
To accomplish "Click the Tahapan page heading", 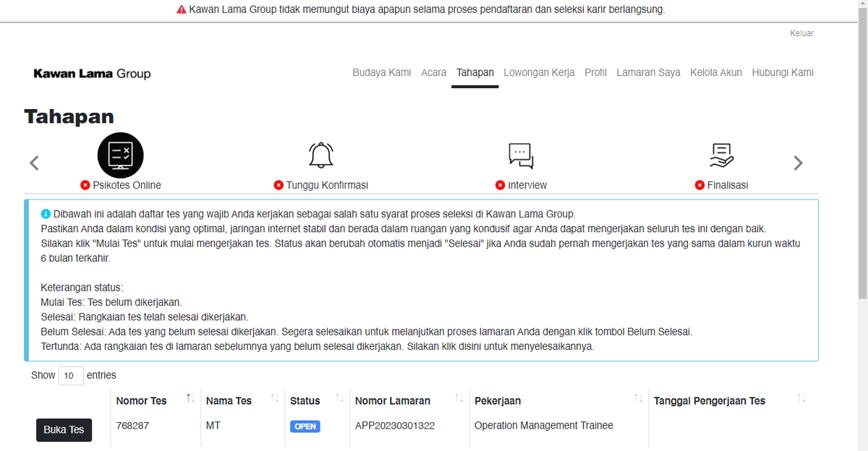I will pos(69,116).
